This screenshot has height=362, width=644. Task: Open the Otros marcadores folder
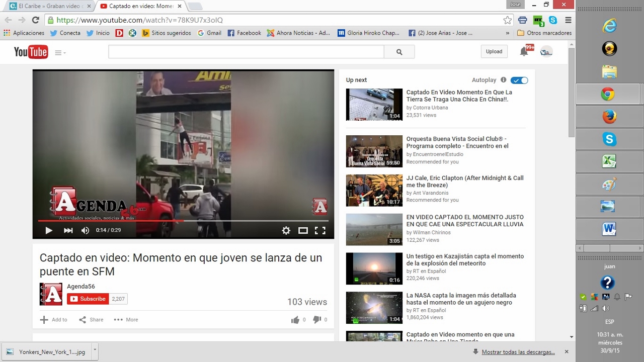click(544, 33)
